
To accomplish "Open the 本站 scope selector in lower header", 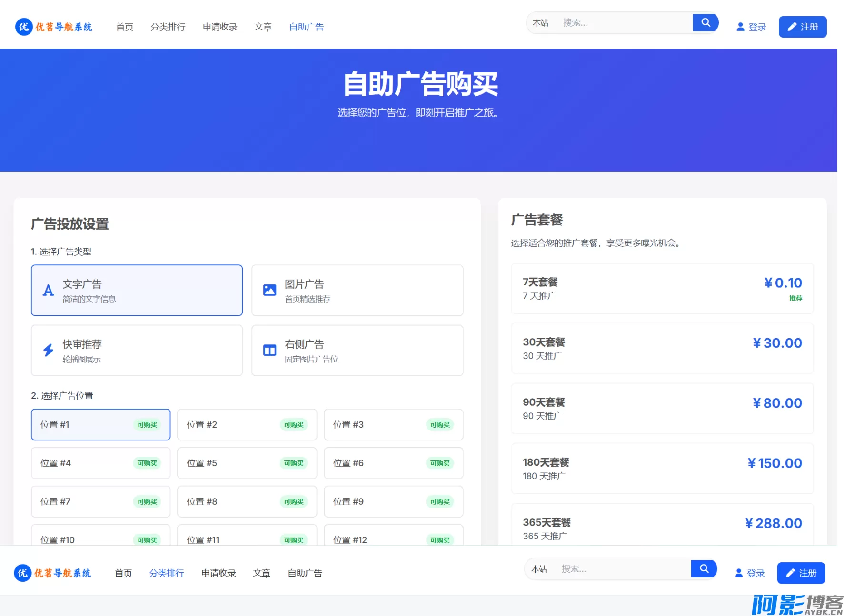I will [539, 569].
